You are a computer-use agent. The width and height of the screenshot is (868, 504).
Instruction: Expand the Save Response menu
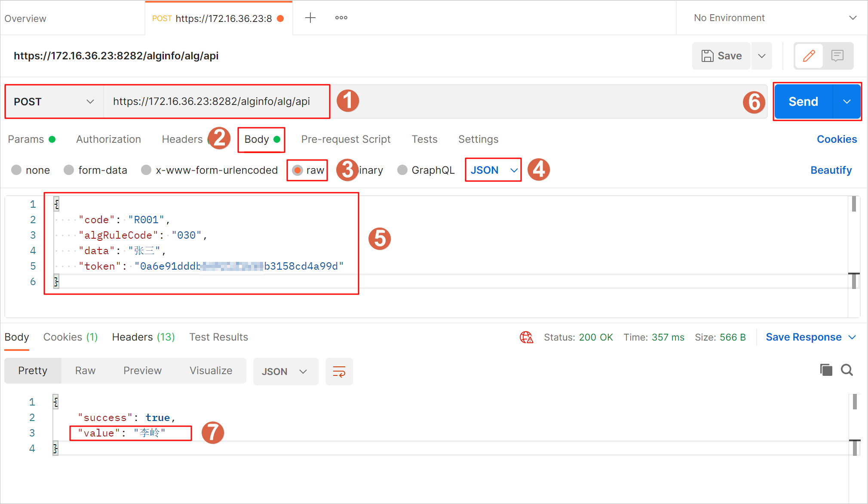811,337
